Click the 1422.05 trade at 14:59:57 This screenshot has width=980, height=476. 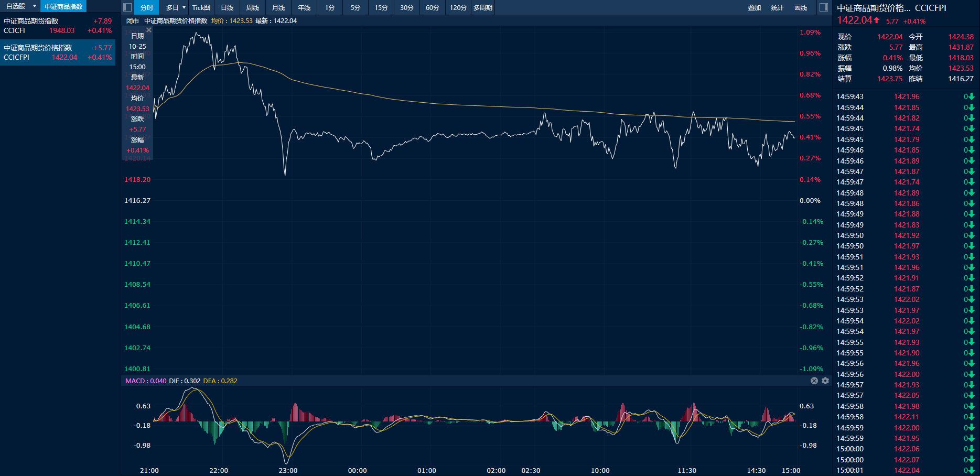tap(907, 395)
